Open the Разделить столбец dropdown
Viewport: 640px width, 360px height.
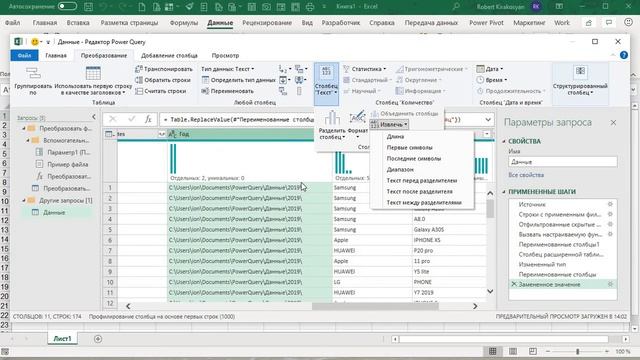pyautogui.click(x=332, y=125)
